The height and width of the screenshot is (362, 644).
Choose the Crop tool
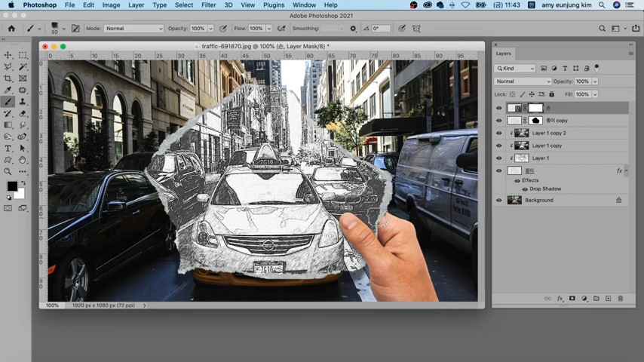(8, 78)
